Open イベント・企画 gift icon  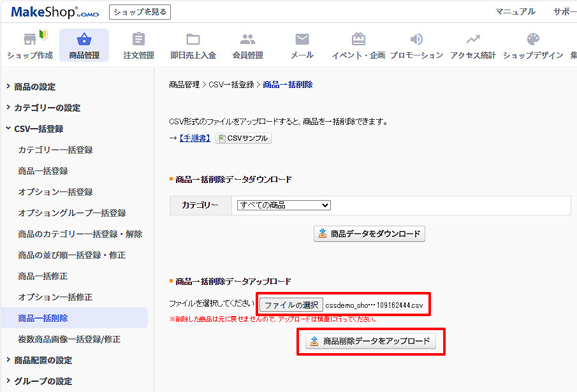(358, 40)
